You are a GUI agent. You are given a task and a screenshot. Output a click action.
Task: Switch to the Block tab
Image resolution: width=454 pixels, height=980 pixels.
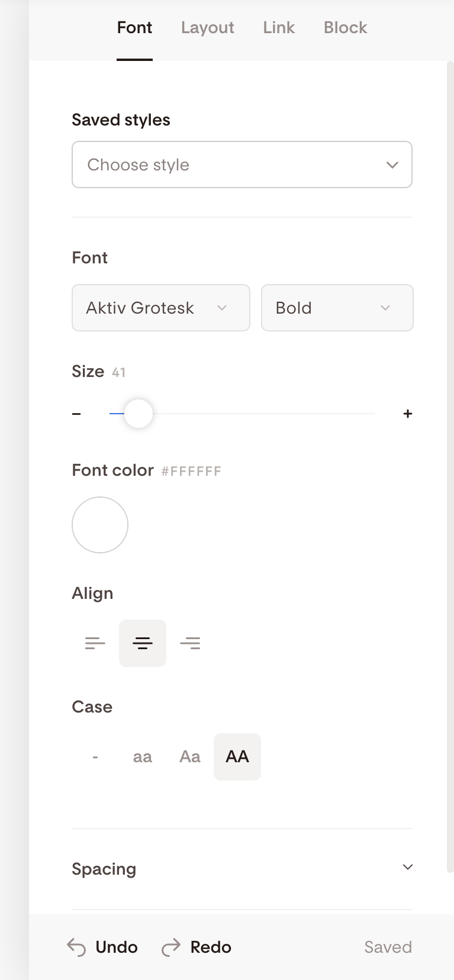pyautogui.click(x=344, y=27)
